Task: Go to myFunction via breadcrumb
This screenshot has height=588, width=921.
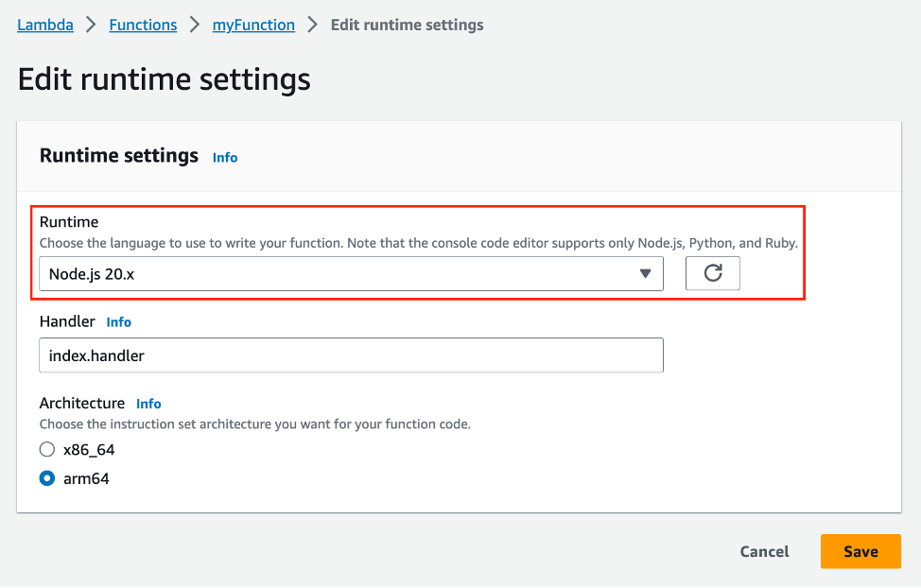Action: click(253, 25)
